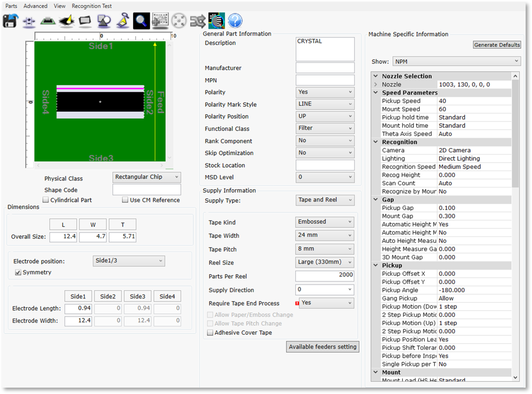532x394 pixels.
Task: Open the Tape Width dropdown
Action: click(x=325, y=235)
